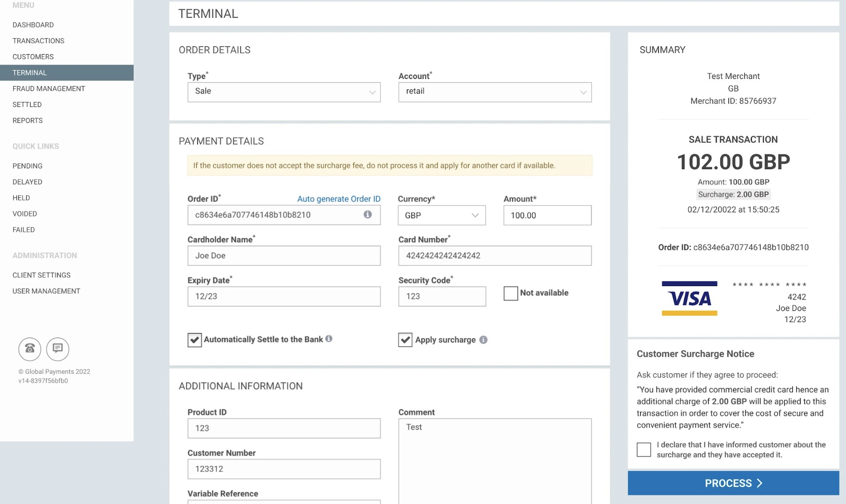Screen dimensions: 846x504
Task: Click info icon beside Automatically Settle to Bank
Action: tap(329, 339)
